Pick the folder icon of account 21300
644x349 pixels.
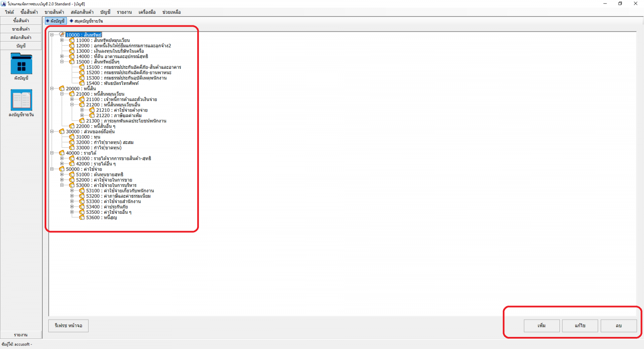[82, 121]
